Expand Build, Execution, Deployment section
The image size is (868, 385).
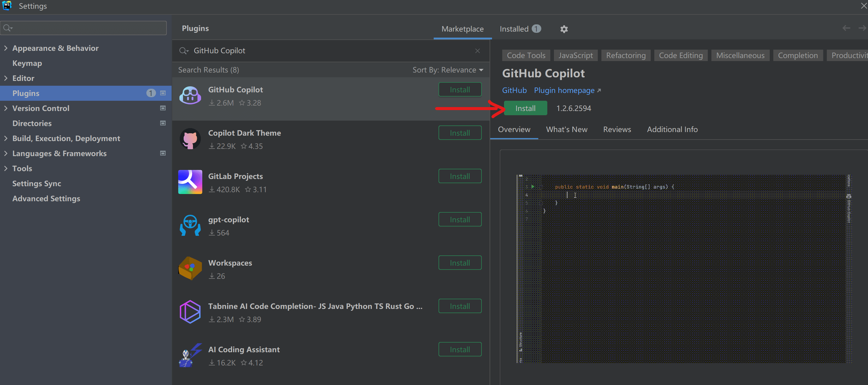pos(6,138)
